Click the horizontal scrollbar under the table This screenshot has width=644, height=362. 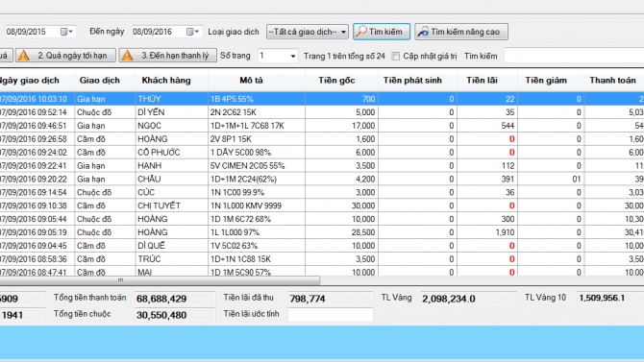point(160,280)
